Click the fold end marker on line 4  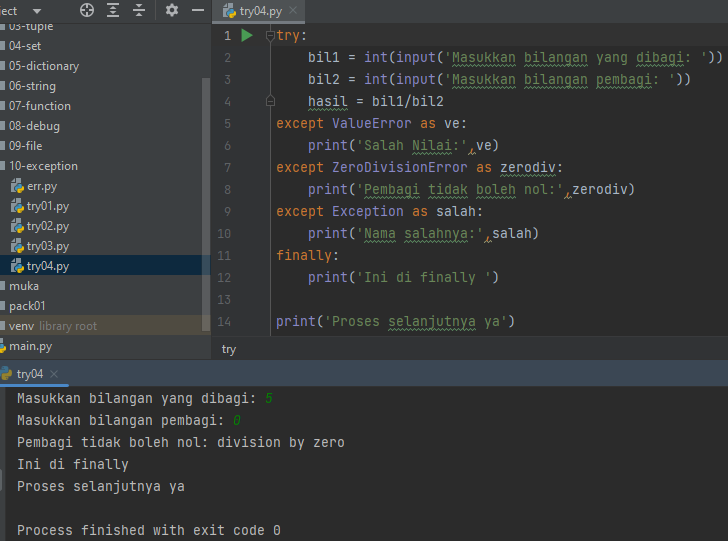270,101
